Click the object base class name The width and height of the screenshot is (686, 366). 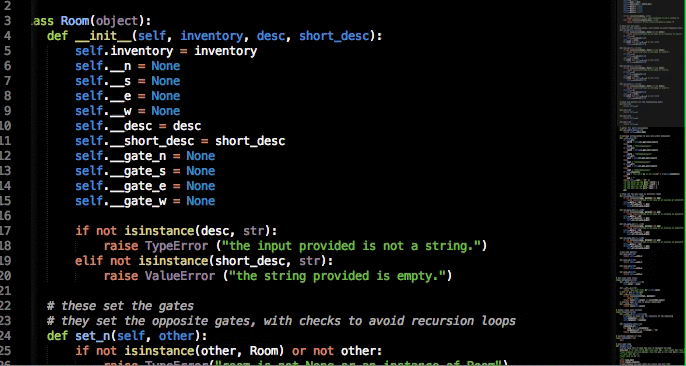click(x=117, y=21)
